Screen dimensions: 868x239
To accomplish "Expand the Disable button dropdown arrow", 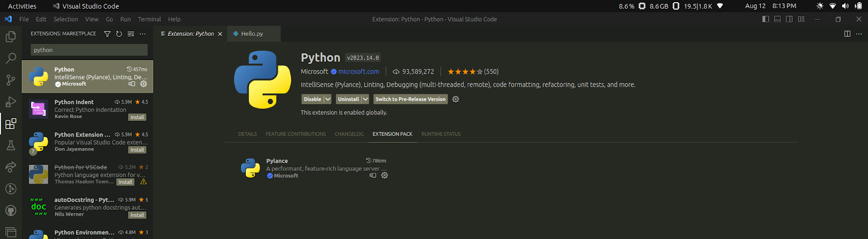I will pos(328,99).
